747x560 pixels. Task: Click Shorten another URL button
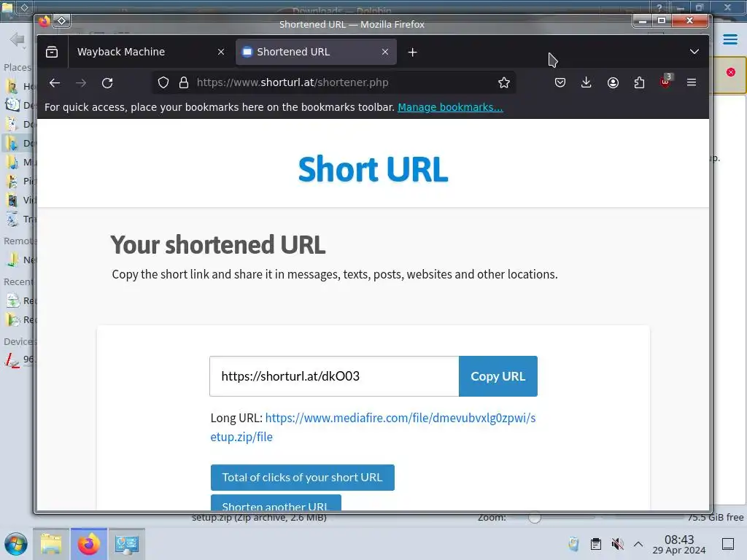click(x=276, y=503)
